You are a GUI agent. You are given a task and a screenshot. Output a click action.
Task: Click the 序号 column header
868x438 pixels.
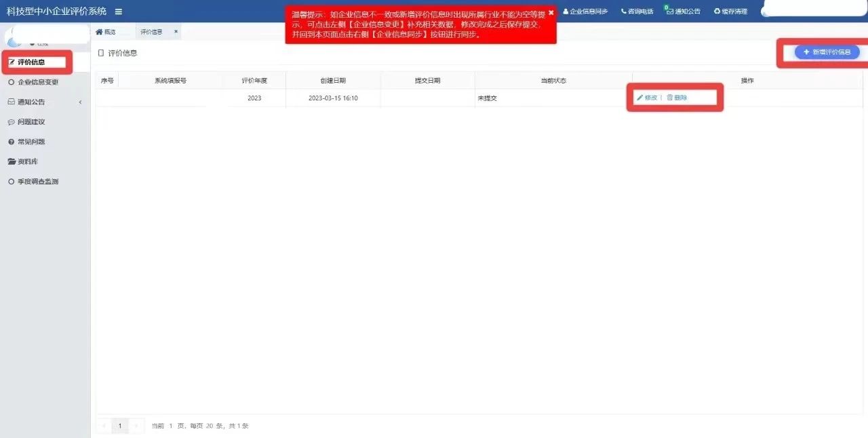[107, 81]
